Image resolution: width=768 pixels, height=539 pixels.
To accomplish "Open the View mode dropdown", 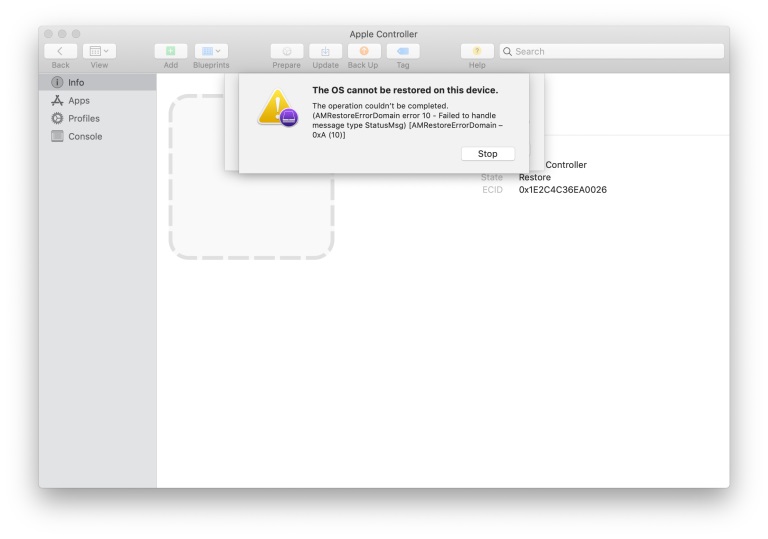I will coord(99,51).
